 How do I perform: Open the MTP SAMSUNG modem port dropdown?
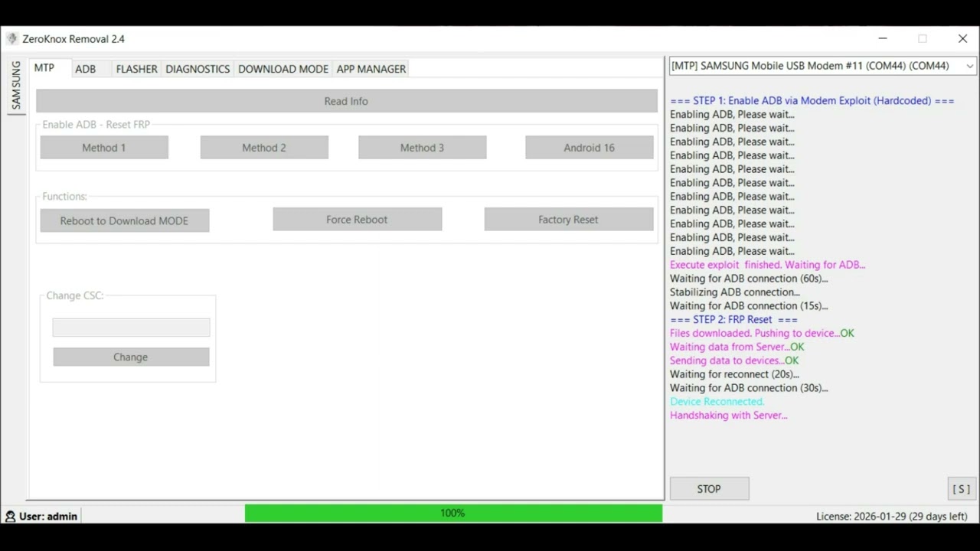click(823, 66)
